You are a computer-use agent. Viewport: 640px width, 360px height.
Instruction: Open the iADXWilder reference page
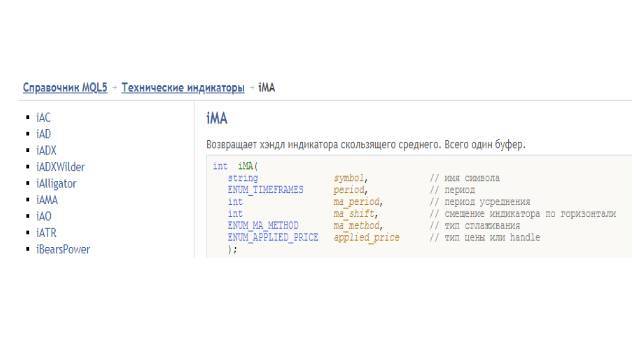pos(60,167)
